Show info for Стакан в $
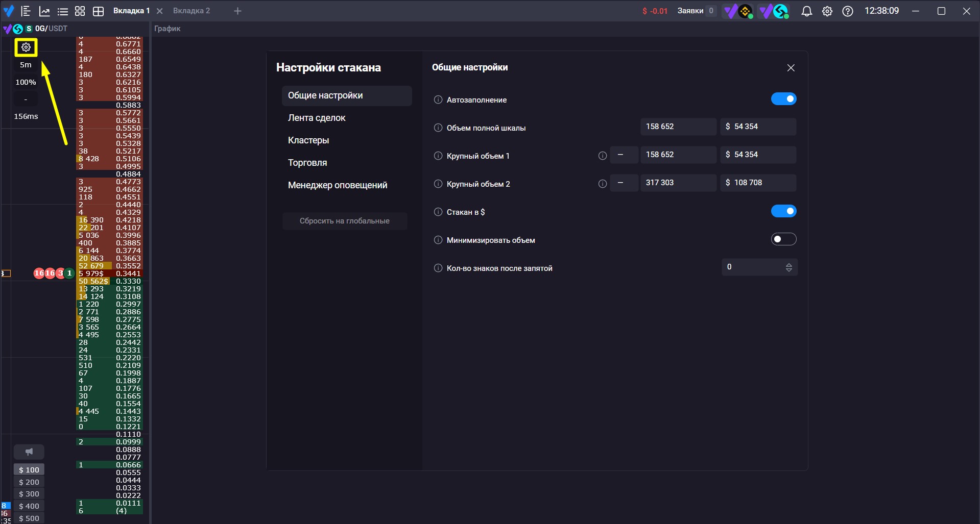This screenshot has width=980, height=524. tap(438, 212)
